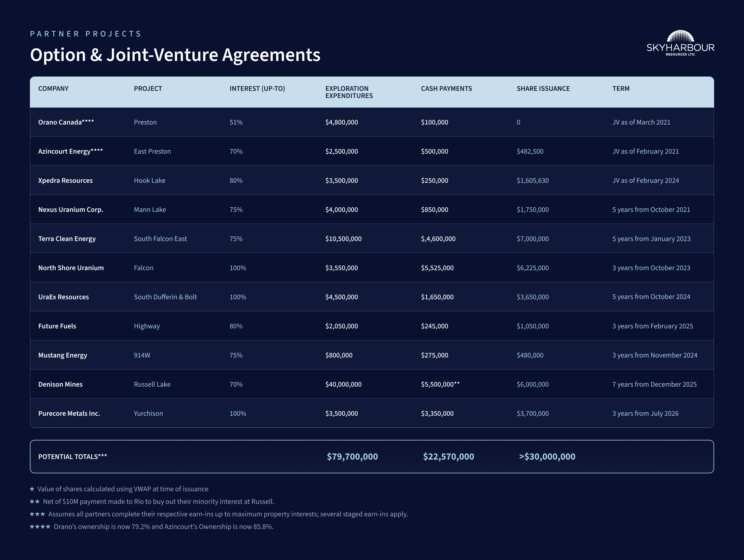Click the COMPANY column header

(53, 88)
